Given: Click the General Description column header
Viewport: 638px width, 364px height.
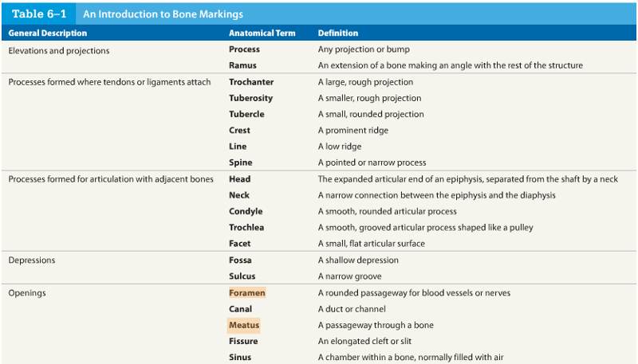Looking at the screenshot, I should [47, 33].
